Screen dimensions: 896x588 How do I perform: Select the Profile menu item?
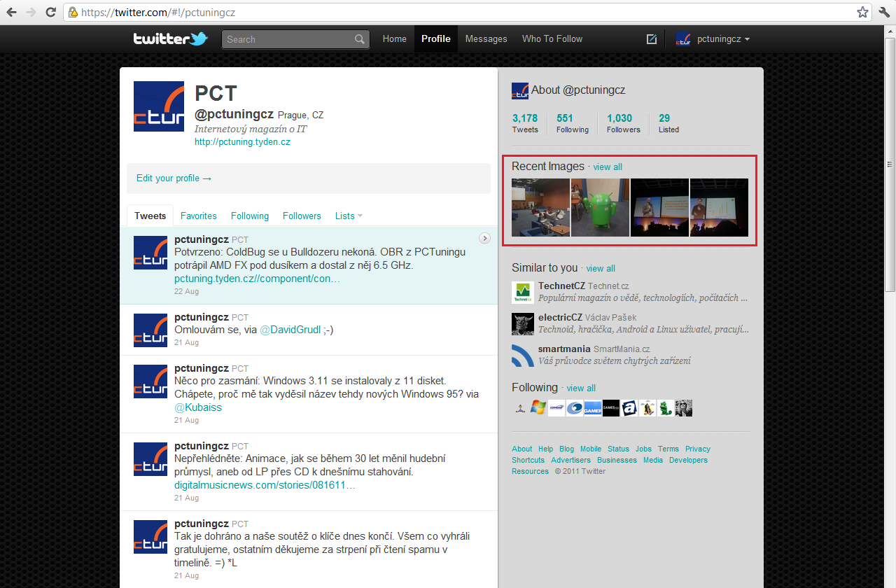point(435,39)
